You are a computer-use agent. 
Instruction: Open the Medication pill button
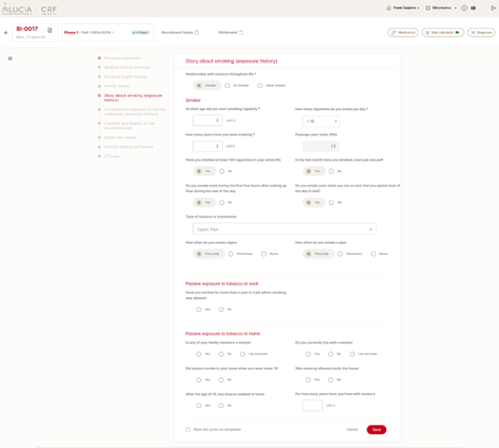click(403, 33)
